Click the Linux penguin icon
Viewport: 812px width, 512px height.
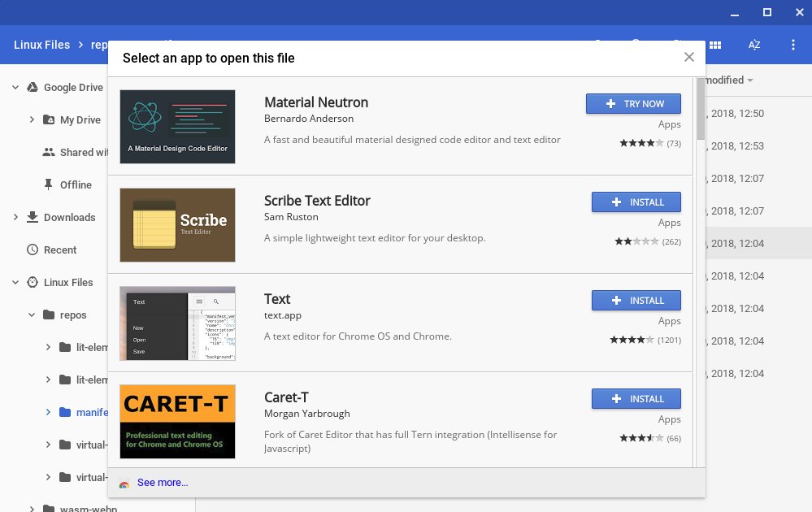pyautogui.click(x=33, y=282)
